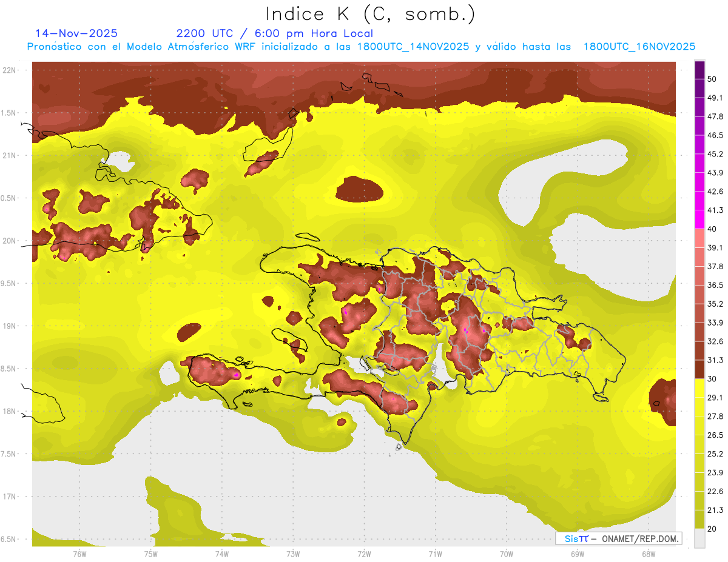Image resolution: width=728 pixels, height=562 pixels.
Task: Click the "31.3" colorbar value
Action: pos(715,360)
